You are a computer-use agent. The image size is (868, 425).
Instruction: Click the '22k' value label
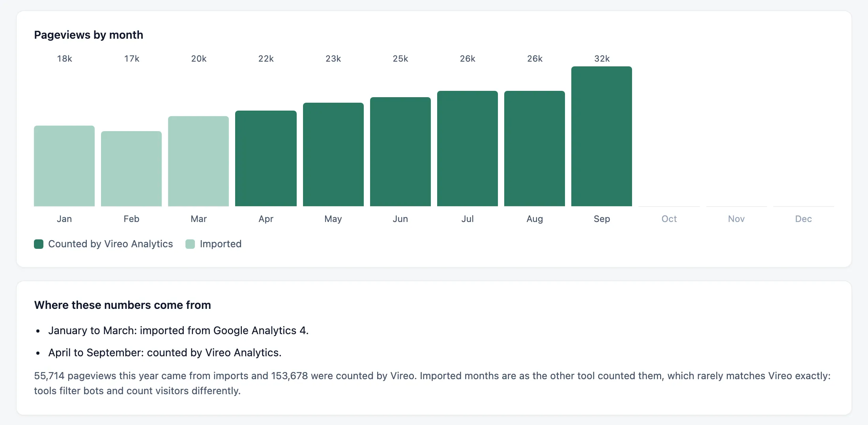point(266,59)
